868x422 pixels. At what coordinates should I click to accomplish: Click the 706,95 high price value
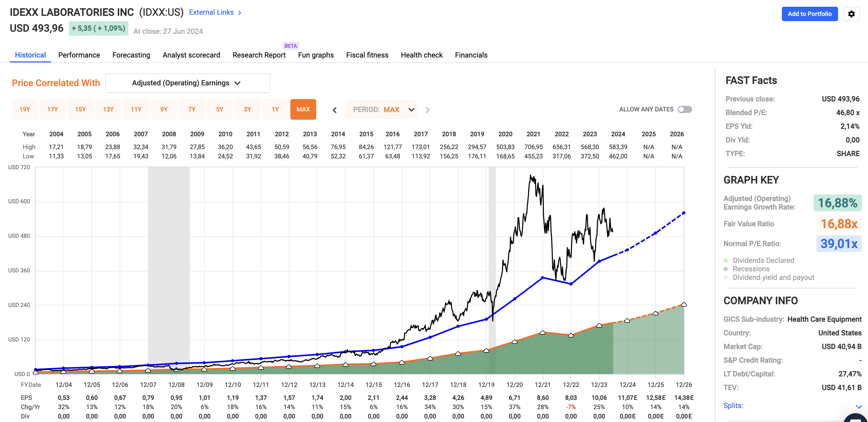click(533, 147)
